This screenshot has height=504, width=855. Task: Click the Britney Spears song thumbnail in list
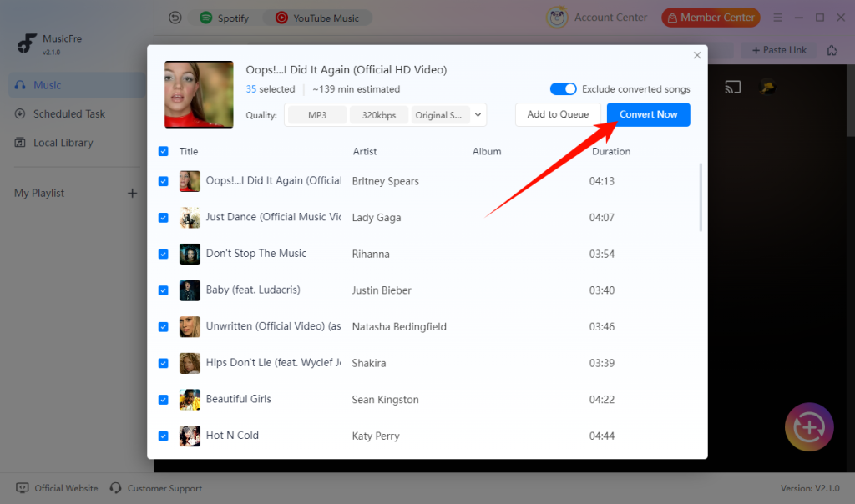pos(190,181)
